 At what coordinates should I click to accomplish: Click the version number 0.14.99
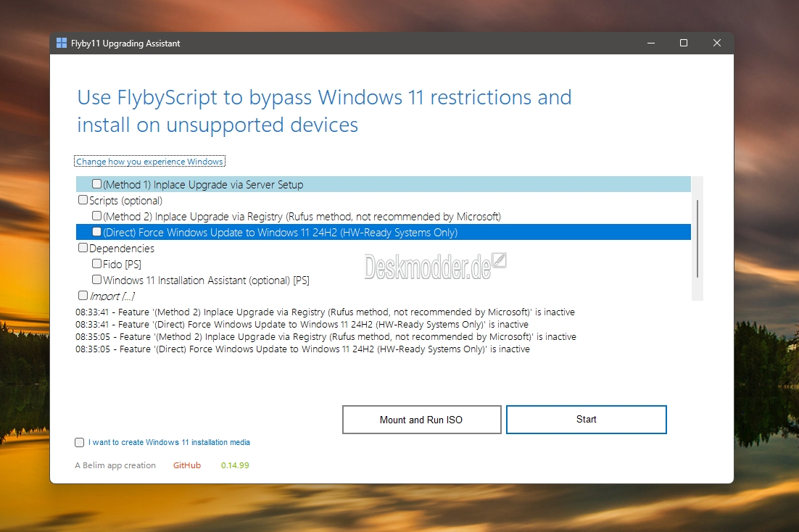click(235, 465)
